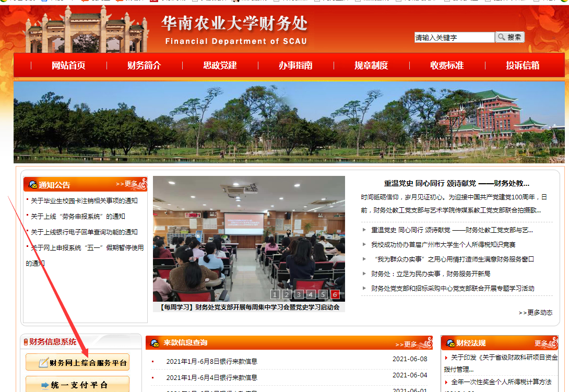The width and height of the screenshot is (569, 392).
Task: Open notice 关于毕业生校园卡注销相关事项的通知
Action: 84,201
